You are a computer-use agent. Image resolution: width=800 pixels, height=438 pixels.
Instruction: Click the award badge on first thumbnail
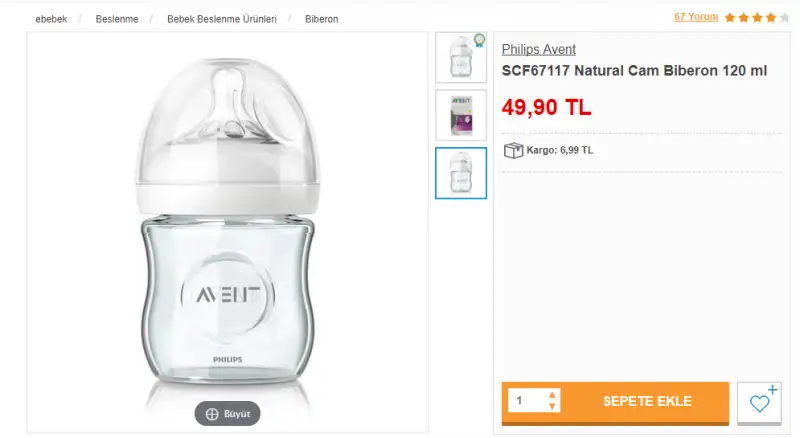pos(479,40)
